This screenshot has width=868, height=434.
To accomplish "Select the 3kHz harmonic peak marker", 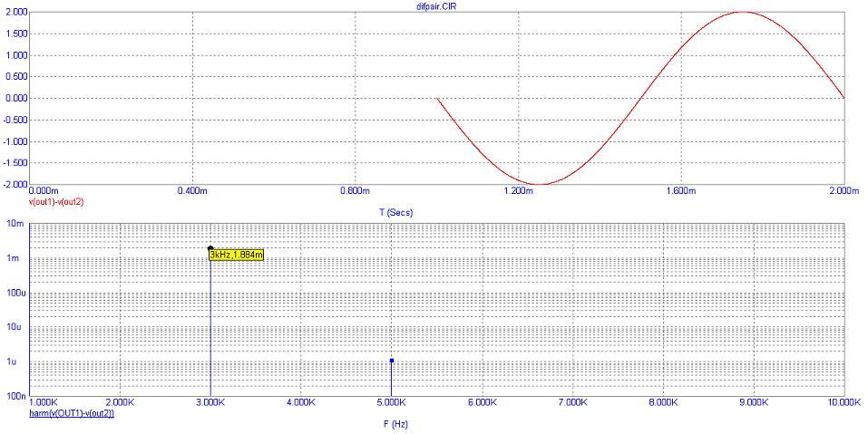I will [x=210, y=248].
